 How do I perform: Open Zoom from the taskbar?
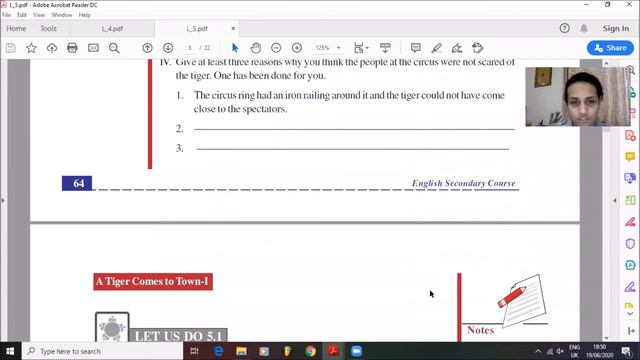[x=356, y=351]
